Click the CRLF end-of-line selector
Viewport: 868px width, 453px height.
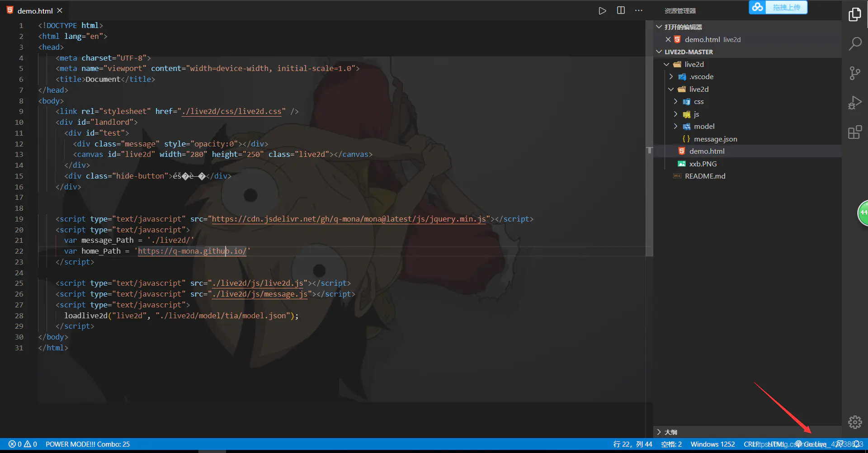coord(752,444)
